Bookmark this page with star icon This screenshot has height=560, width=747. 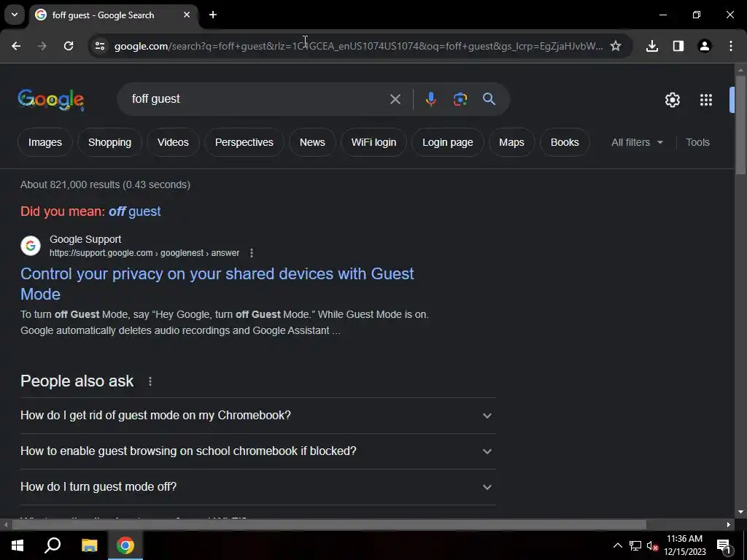click(x=616, y=46)
